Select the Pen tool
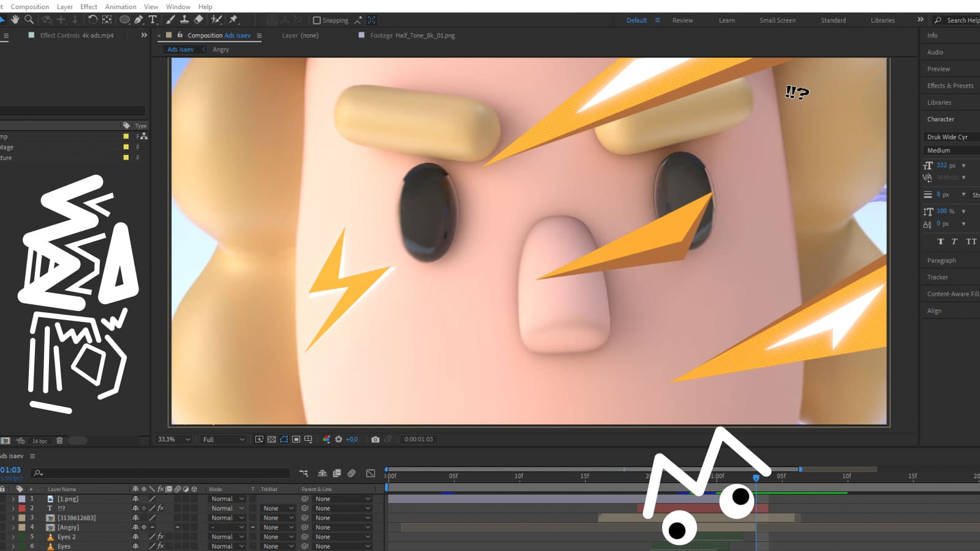980x551 pixels. (x=139, y=20)
